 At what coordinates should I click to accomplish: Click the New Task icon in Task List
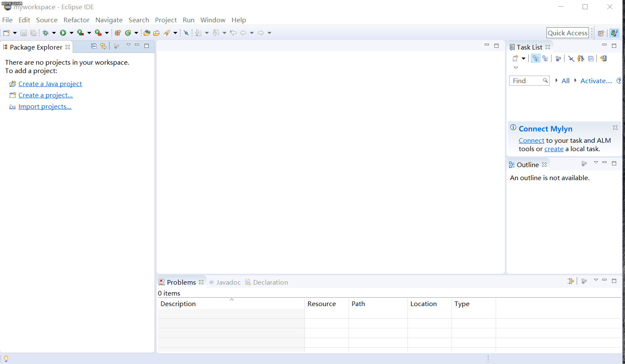pyautogui.click(x=515, y=58)
